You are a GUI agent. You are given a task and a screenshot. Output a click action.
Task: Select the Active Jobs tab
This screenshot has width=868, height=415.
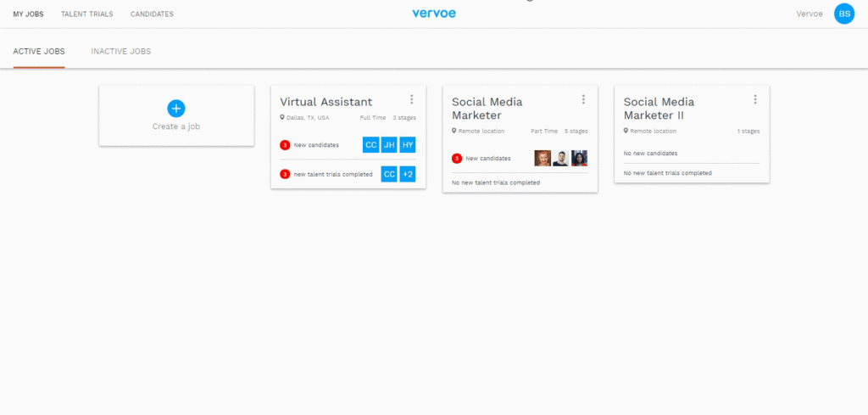click(39, 52)
